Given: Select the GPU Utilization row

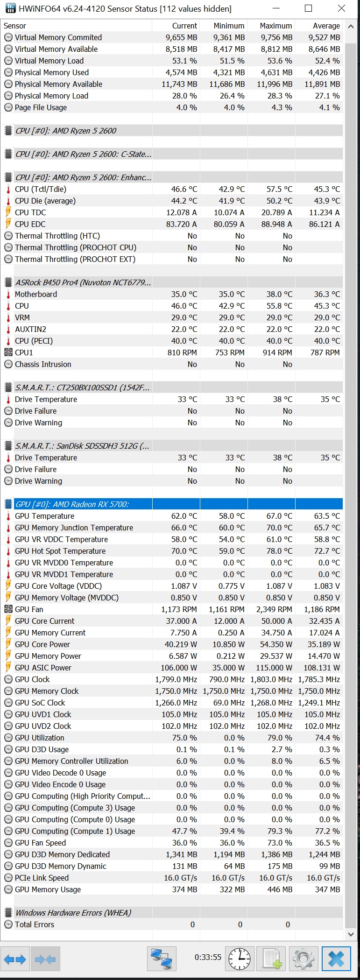Looking at the screenshot, I should (x=172, y=738).
